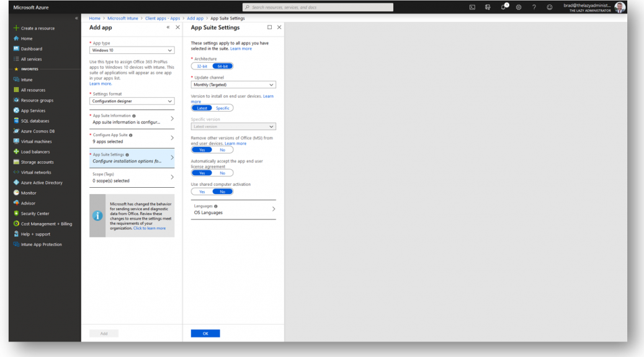Open Virtual networks sidebar icon
The height and width of the screenshot is (357, 644).
16,172
